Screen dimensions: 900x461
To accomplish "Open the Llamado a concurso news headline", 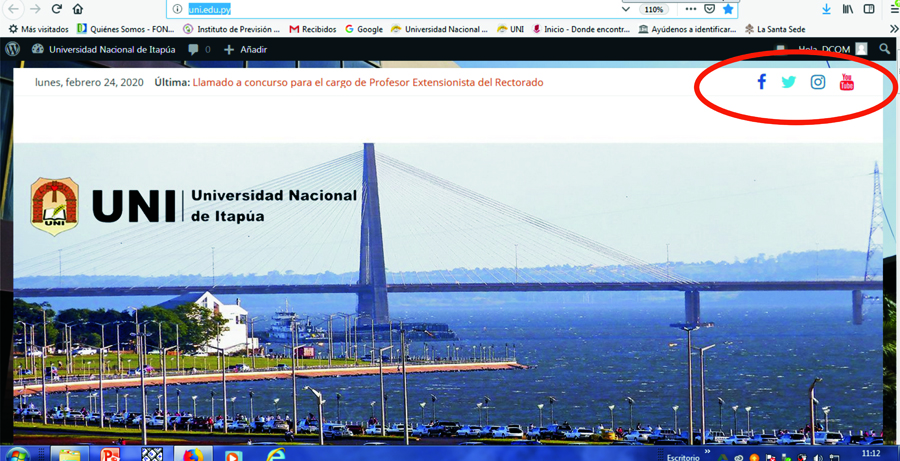I will point(368,82).
